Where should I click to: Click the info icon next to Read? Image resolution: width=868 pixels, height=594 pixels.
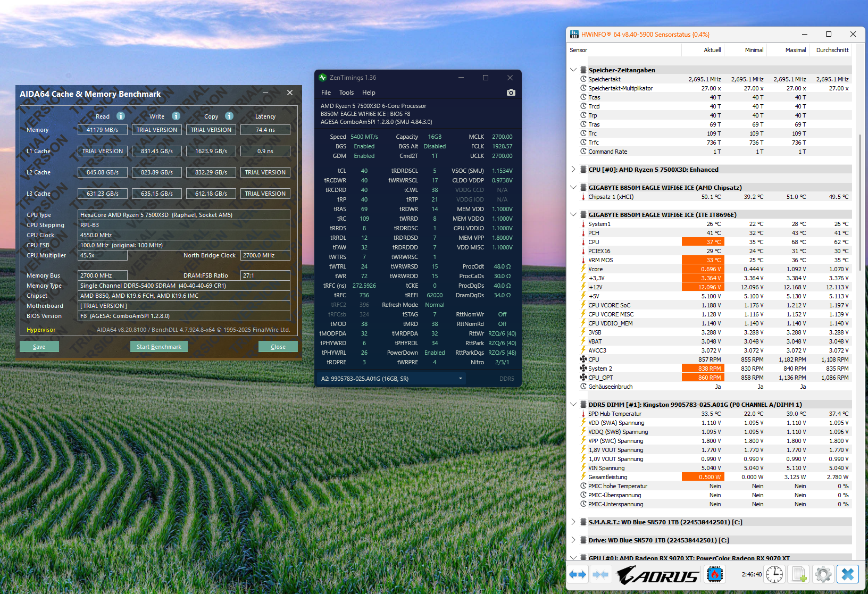[121, 116]
